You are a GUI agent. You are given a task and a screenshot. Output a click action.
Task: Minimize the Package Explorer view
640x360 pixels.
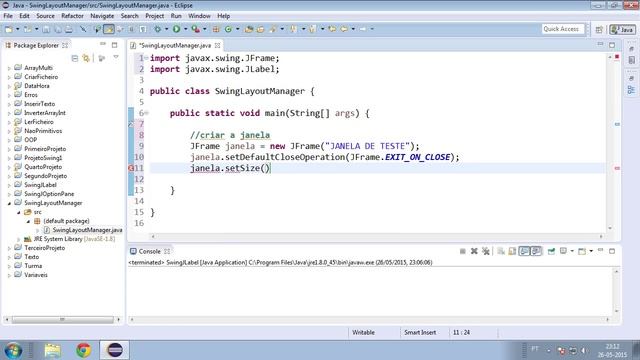[103, 44]
